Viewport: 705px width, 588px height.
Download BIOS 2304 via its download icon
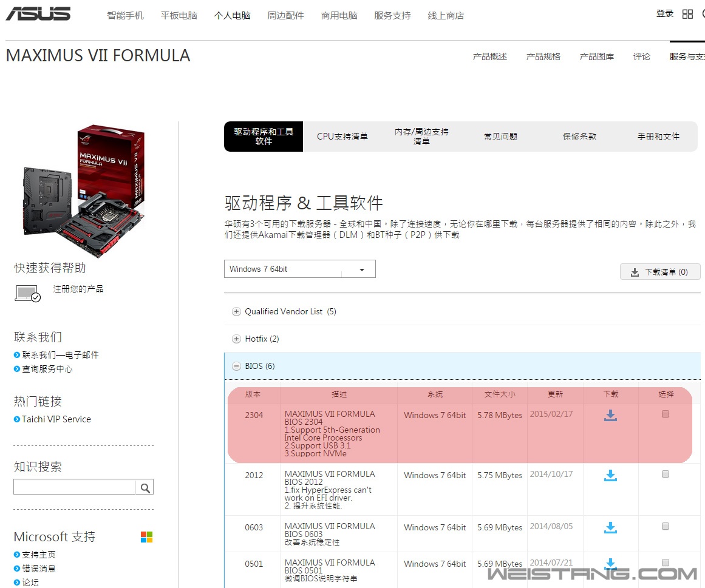(x=610, y=415)
